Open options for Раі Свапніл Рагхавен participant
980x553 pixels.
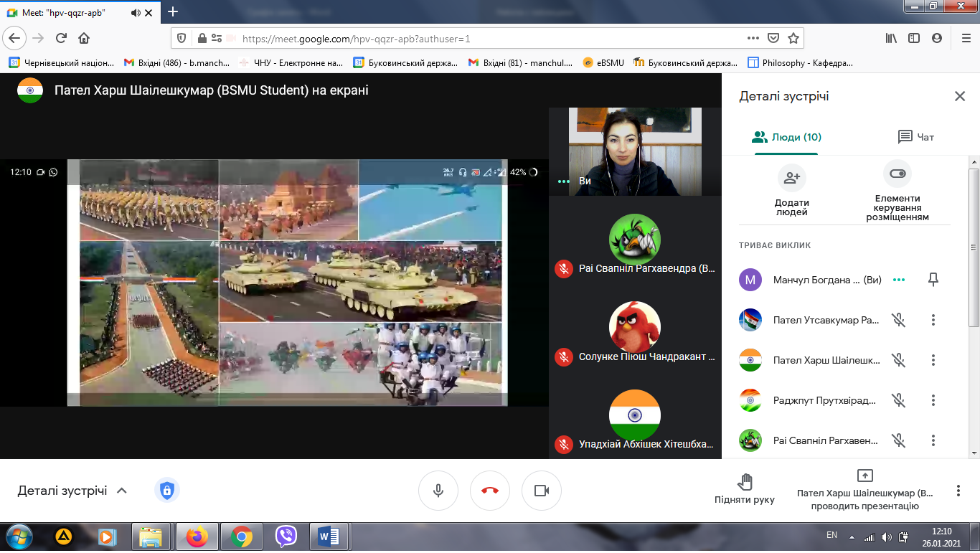(933, 440)
